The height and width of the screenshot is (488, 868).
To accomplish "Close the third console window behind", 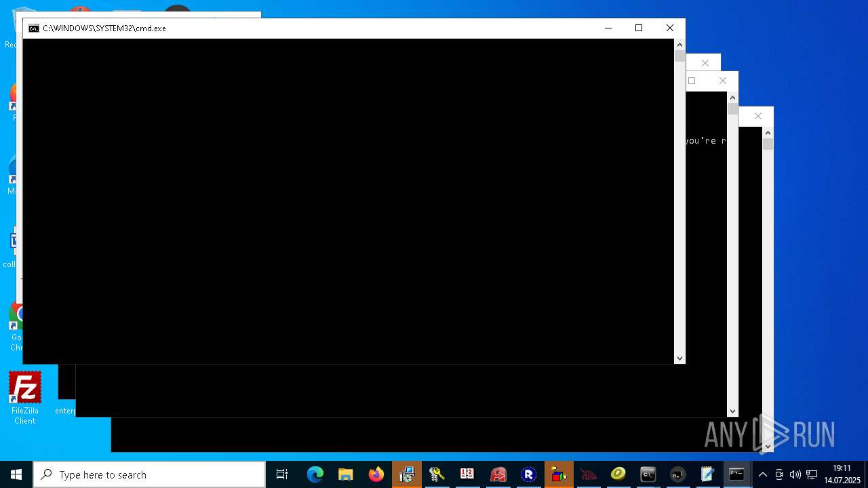I will (722, 81).
